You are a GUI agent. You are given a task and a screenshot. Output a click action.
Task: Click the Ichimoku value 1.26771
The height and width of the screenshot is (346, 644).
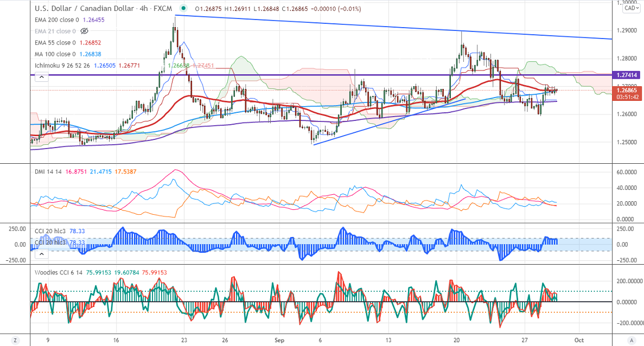coord(130,66)
